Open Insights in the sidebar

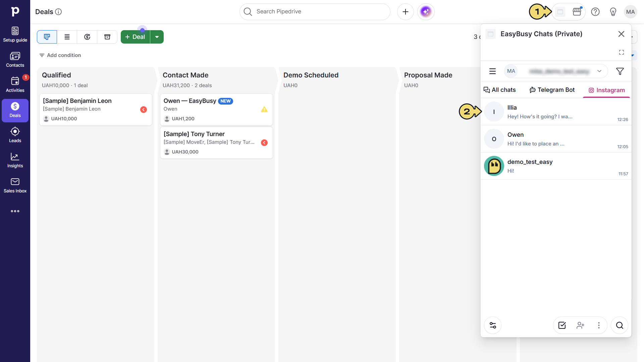coord(15,160)
